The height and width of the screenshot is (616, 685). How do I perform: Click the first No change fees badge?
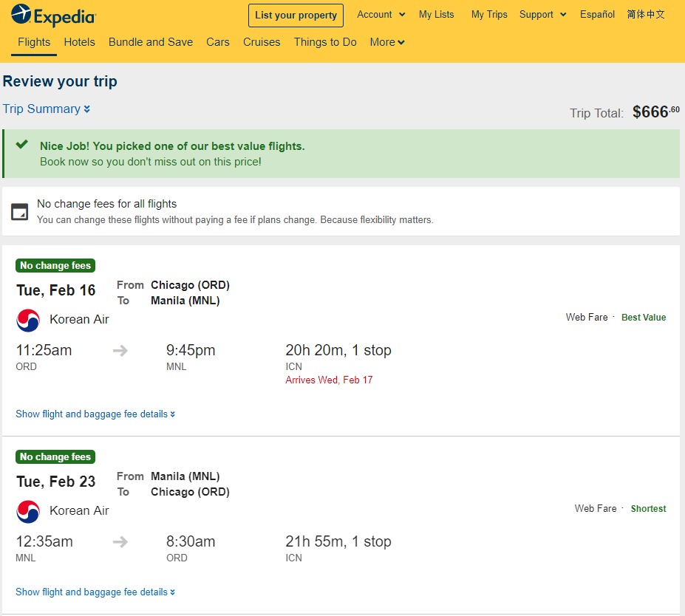[55, 265]
